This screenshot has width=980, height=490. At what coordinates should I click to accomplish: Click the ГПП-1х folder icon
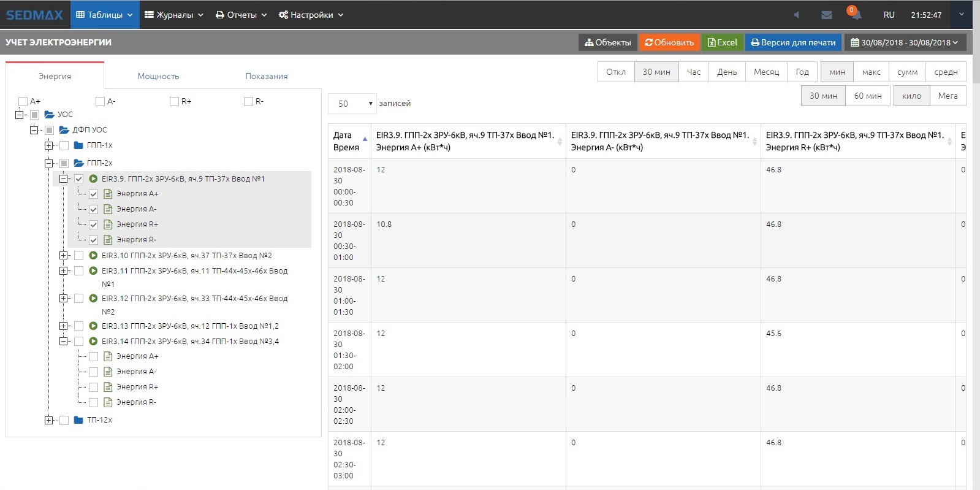click(x=78, y=145)
